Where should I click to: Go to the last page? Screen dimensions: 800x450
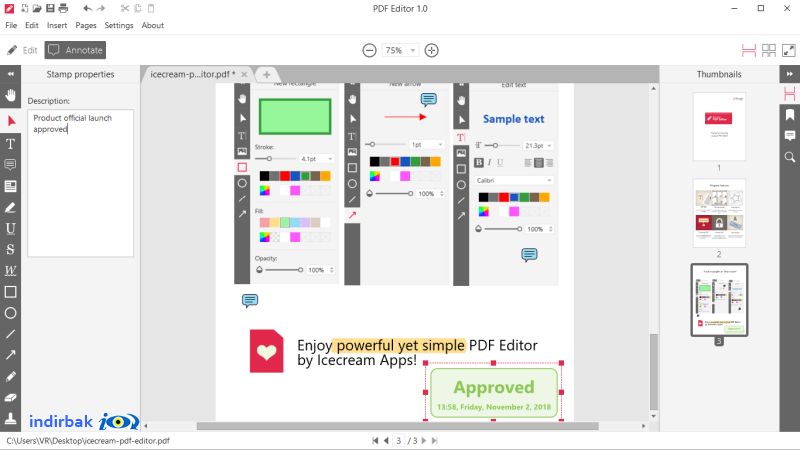click(x=434, y=440)
